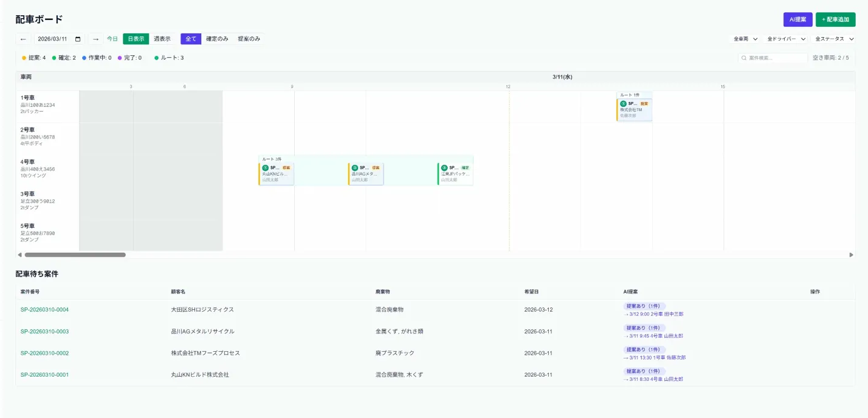Viewport: 868px width, 418px height.
Task: Open the 全車両 vehicle dropdown
Action: tap(745, 39)
